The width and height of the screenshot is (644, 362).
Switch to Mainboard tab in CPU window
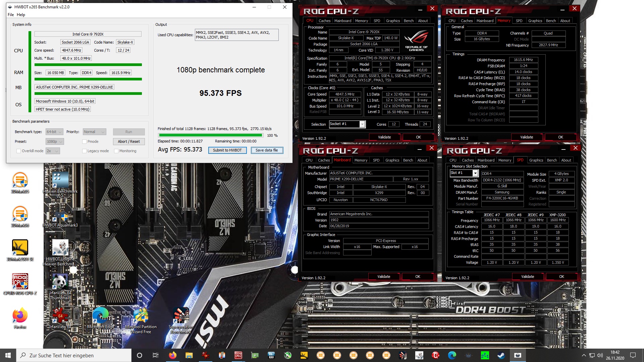pyautogui.click(x=343, y=21)
